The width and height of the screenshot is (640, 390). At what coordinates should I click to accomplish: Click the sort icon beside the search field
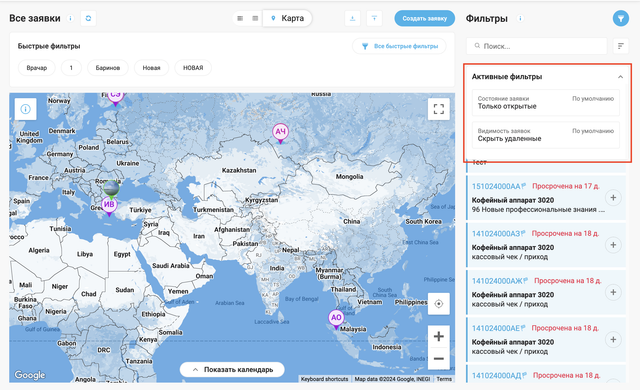(x=621, y=46)
